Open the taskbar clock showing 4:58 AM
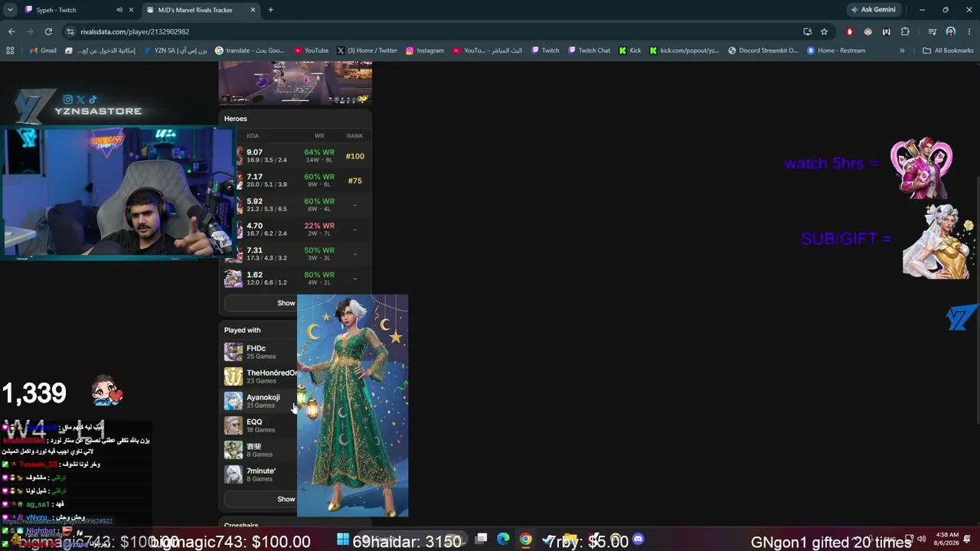Screen dimensions: 980x551 [x=947, y=539]
